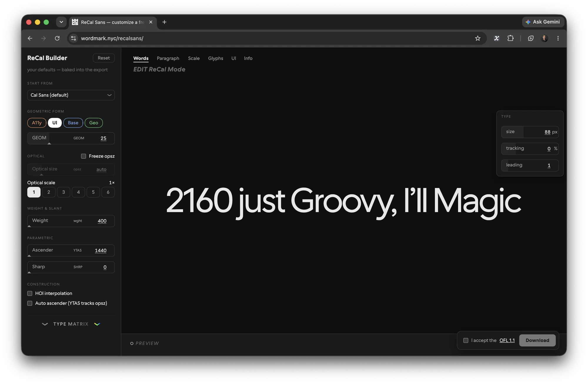Click the Ascender YTAS value 1440
The width and height of the screenshot is (588, 384).
pos(101,250)
